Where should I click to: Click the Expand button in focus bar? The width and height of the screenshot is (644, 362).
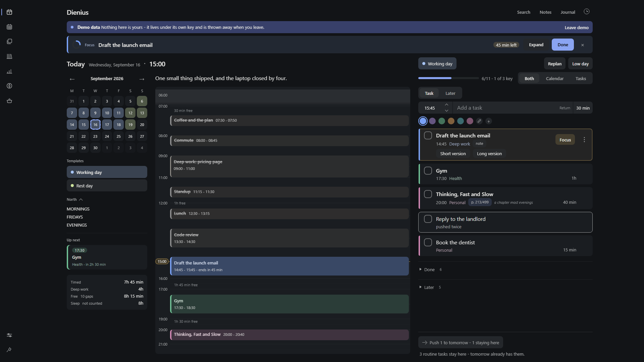[x=536, y=45]
